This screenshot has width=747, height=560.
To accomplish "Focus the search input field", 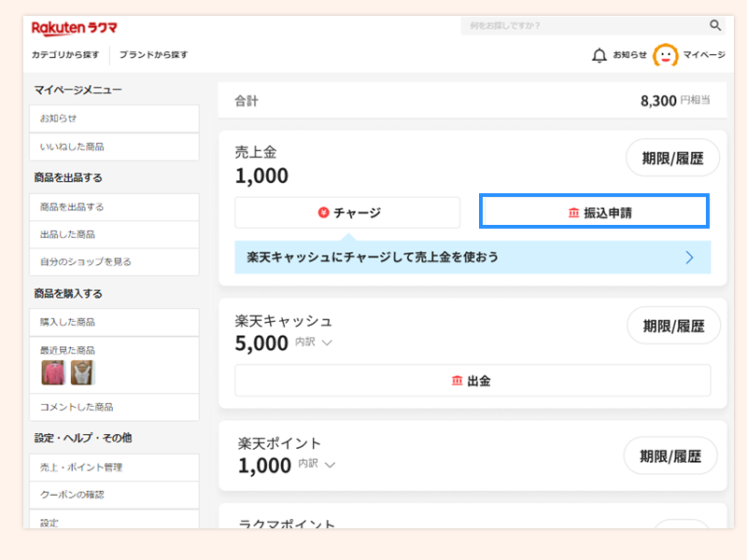I will click(593, 26).
